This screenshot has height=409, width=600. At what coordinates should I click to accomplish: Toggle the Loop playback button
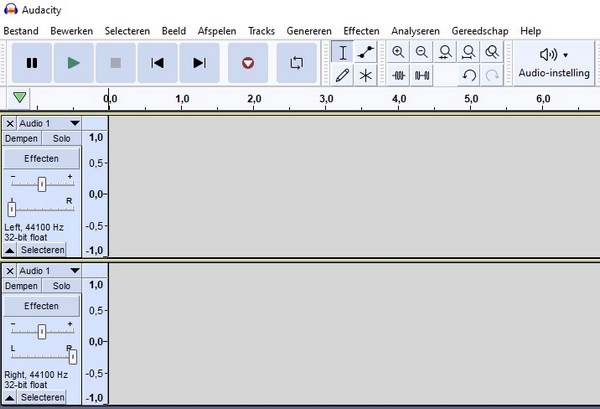point(297,63)
